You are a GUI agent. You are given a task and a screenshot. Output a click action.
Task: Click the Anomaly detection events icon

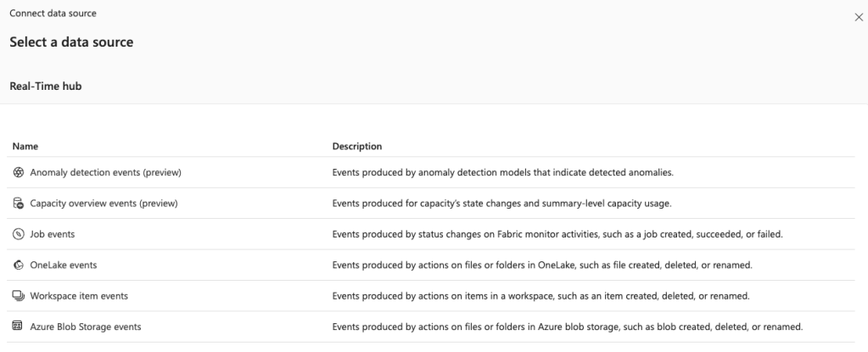pos(19,172)
